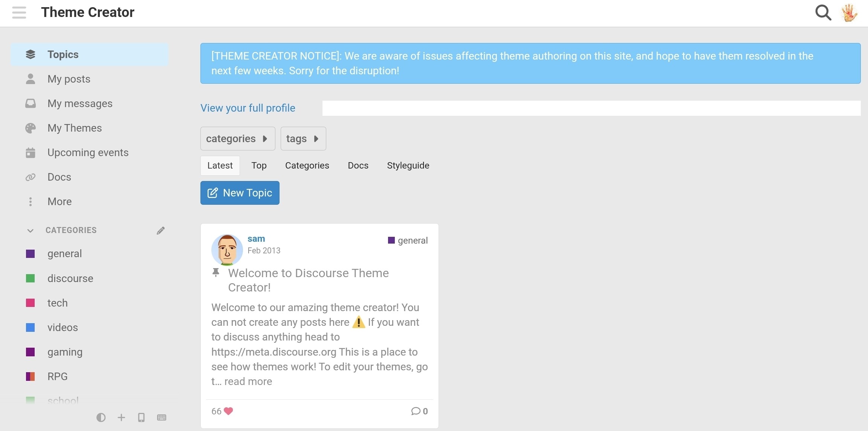Expand the categories dropdown filter

tap(237, 139)
